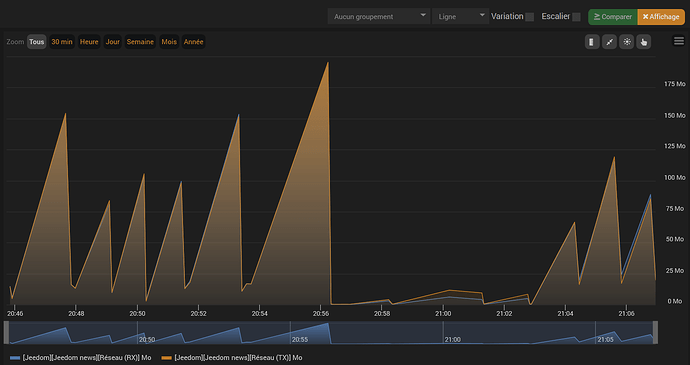Open the 'Ligne' chart type dropdown
Viewport: 690px width, 365px height.
460,16
